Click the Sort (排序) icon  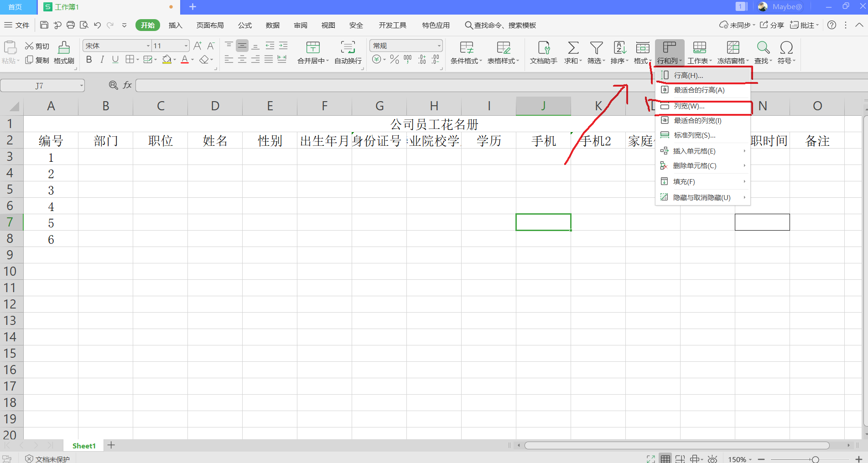(620, 47)
